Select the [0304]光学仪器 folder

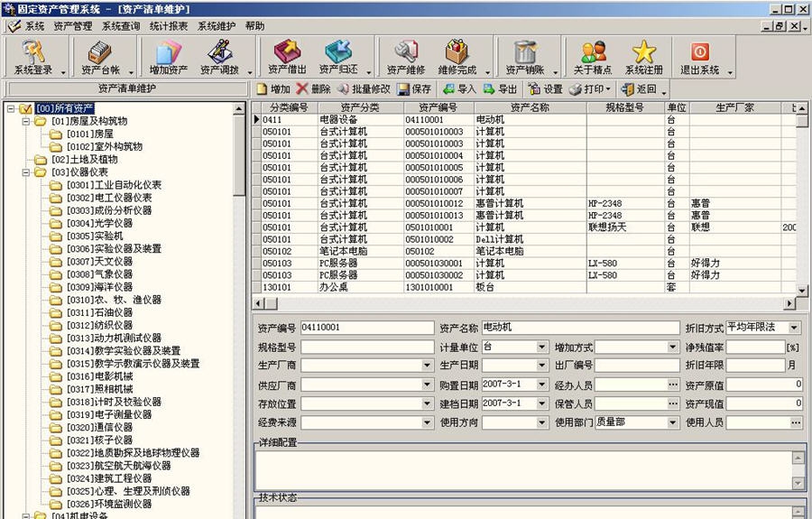99,223
